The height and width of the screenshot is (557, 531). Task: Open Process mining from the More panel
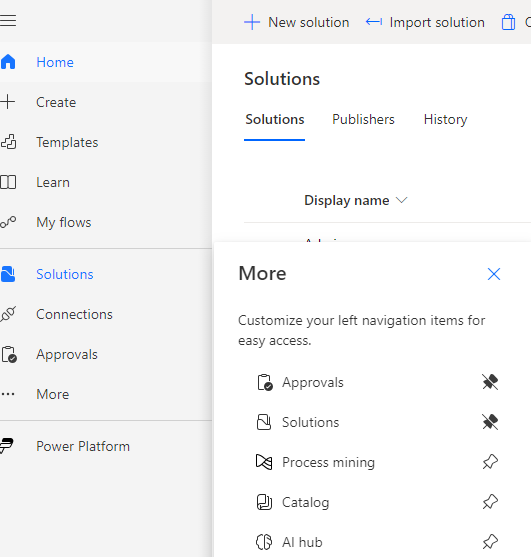pyautogui.click(x=328, y=462)
